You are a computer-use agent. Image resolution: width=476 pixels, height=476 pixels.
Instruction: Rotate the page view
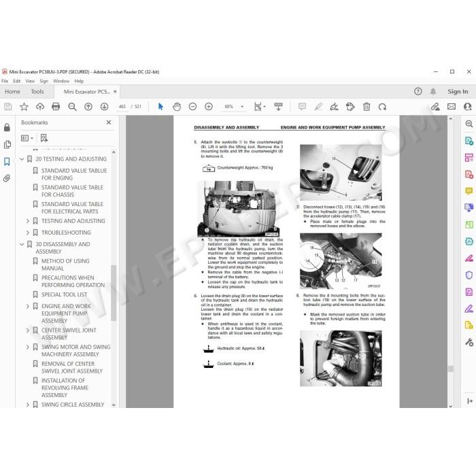[382, 107]
